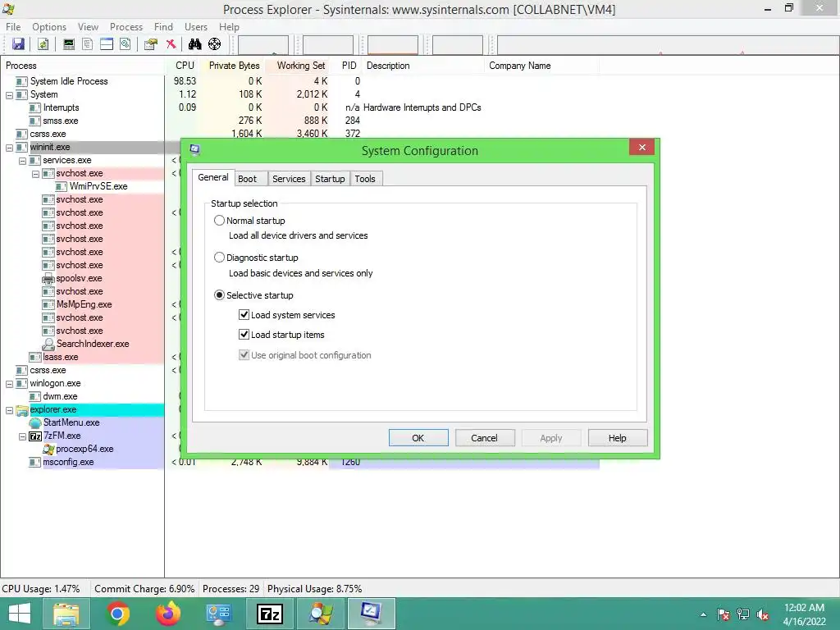Switch to the Tools tab
Screen dimensions: 840x630
click(x=365, y=179)
